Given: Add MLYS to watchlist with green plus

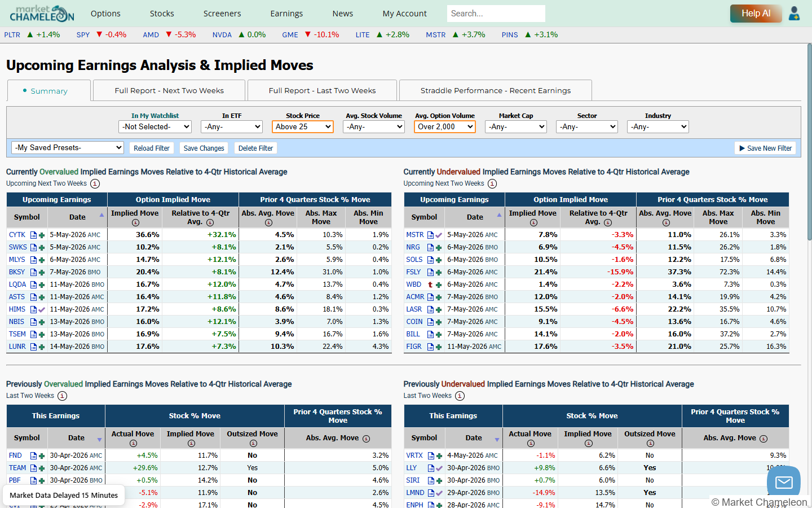Looking at the screenshot, I should [x=42, y=260].
